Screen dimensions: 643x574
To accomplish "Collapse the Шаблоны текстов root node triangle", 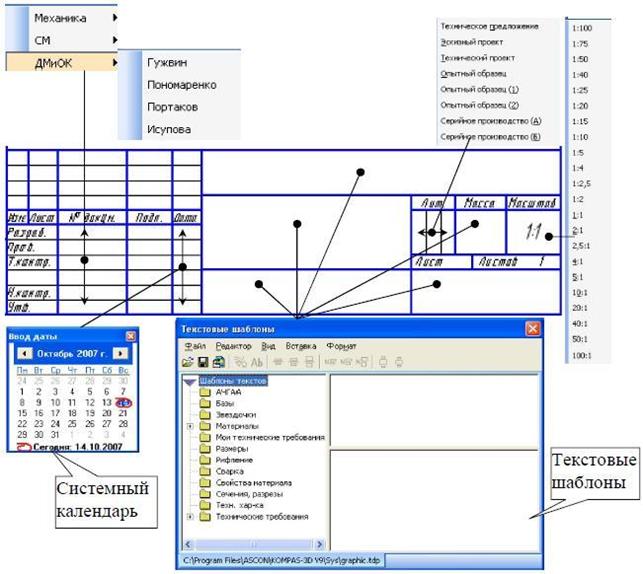I will pyautogui.click(x=190, y=382).
